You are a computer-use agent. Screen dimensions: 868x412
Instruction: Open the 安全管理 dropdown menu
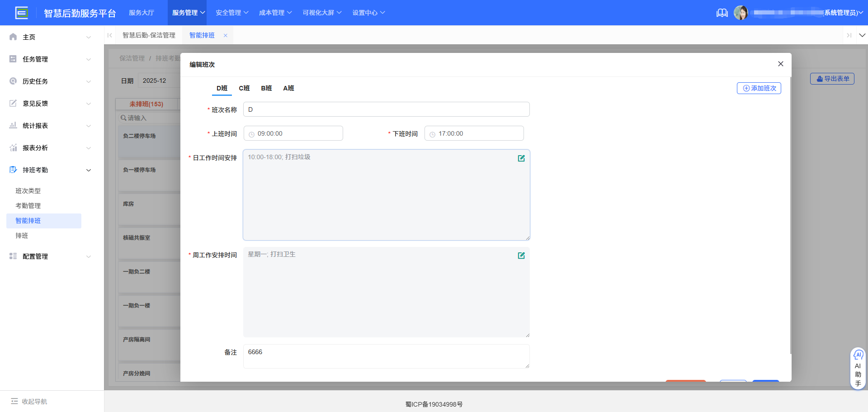(x=232, y=13)
